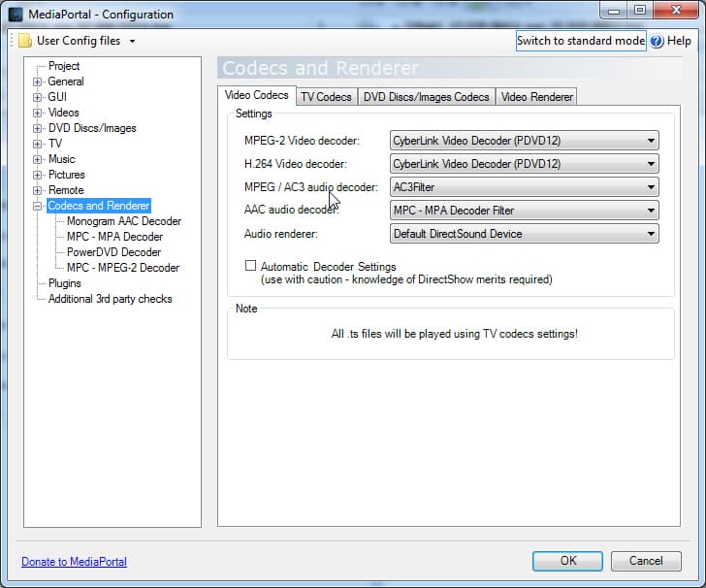Click the OK button
Screen dimensions: 706x588
(x=567, y=561)
